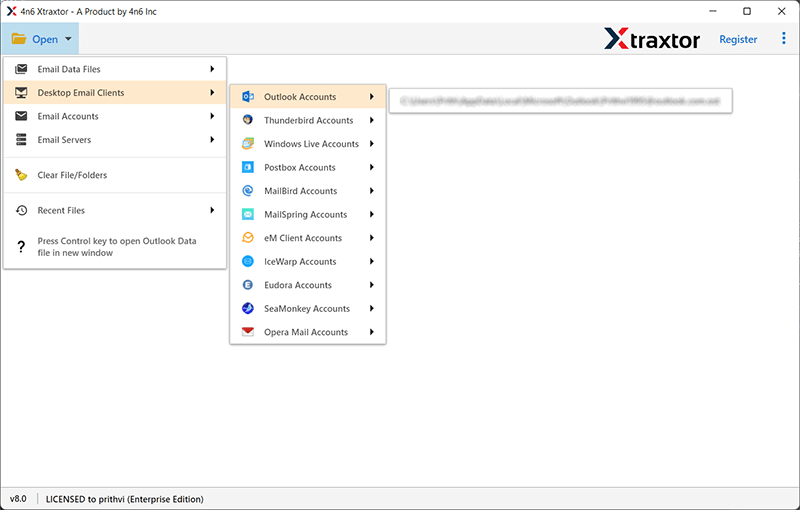Choose Email Accounts from the menu
Screen dimensions: 800x510
click(68, 116)
